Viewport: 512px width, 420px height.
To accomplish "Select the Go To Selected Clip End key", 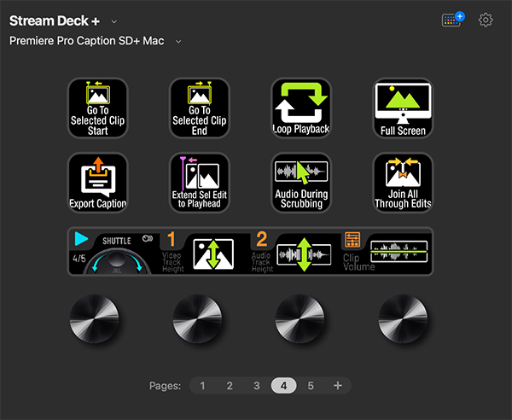I will click(199, 108).
